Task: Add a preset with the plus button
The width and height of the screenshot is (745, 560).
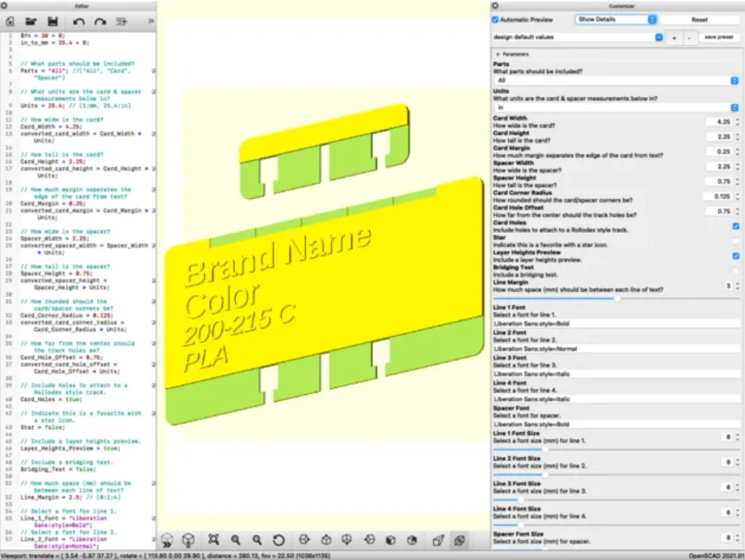Action: point(674,37)
